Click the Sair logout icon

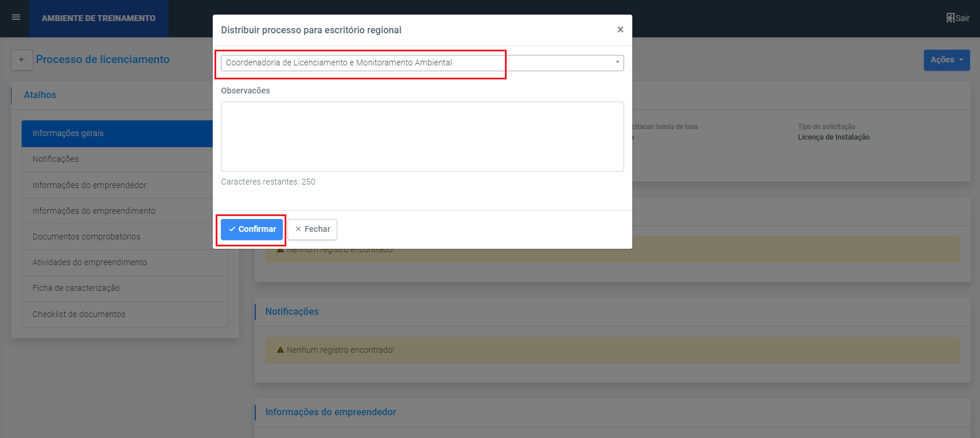point(950,18)
